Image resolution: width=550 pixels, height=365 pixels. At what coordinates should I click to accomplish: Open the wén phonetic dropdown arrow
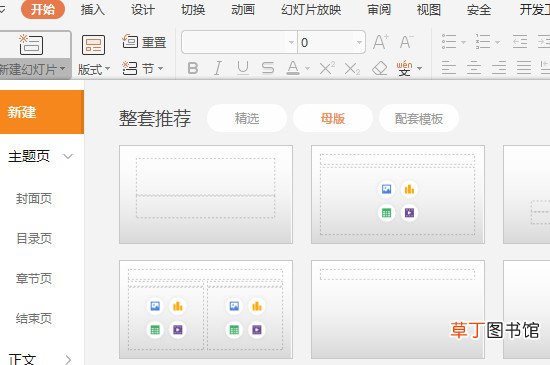click(420, 68)
